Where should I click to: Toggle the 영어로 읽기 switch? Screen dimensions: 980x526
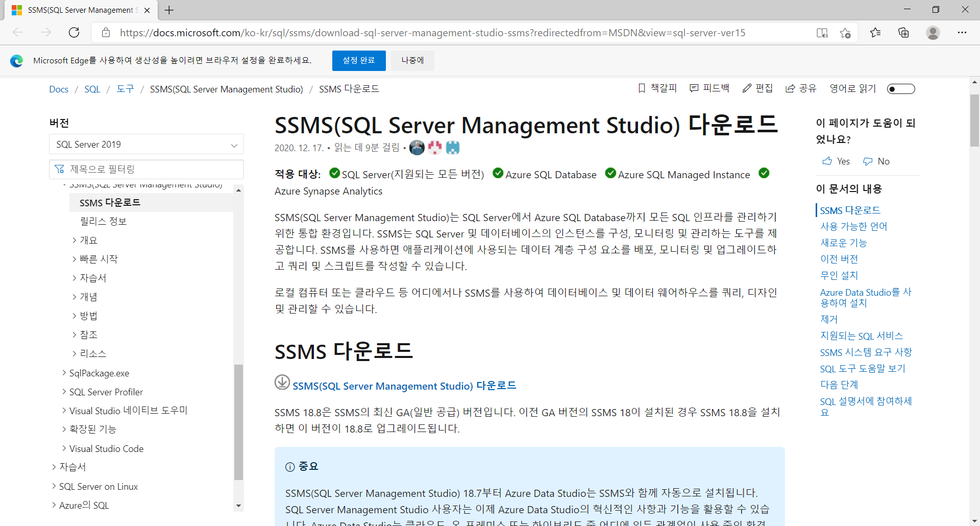(901, 89)
